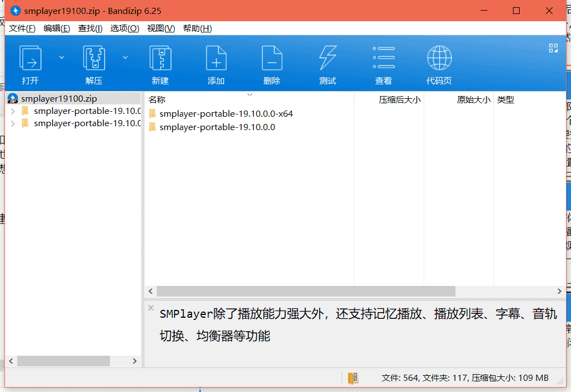Select second smplayer-portable tree folder
This screenshot has height=392, width=571.
click(88, 123)
